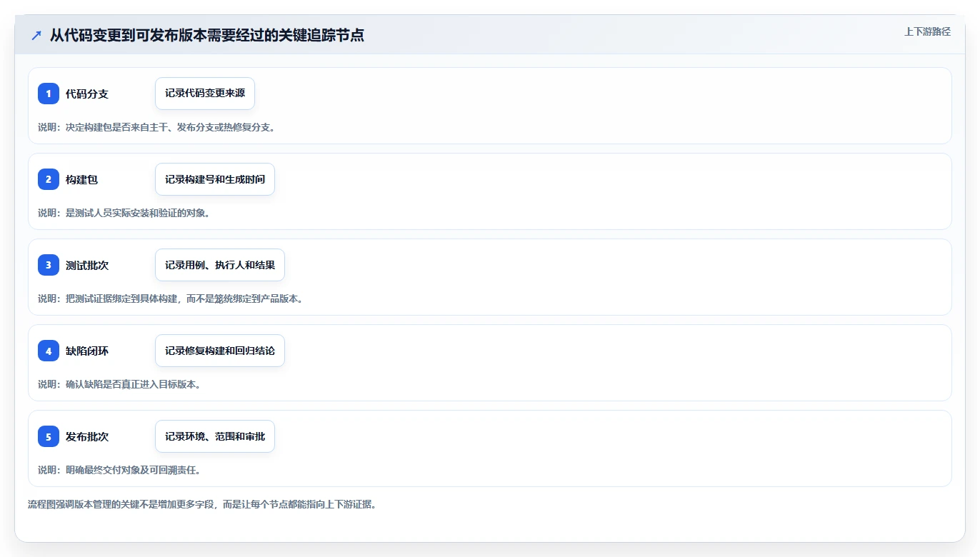Click the step 1 number badge

(x=49, y=94)
